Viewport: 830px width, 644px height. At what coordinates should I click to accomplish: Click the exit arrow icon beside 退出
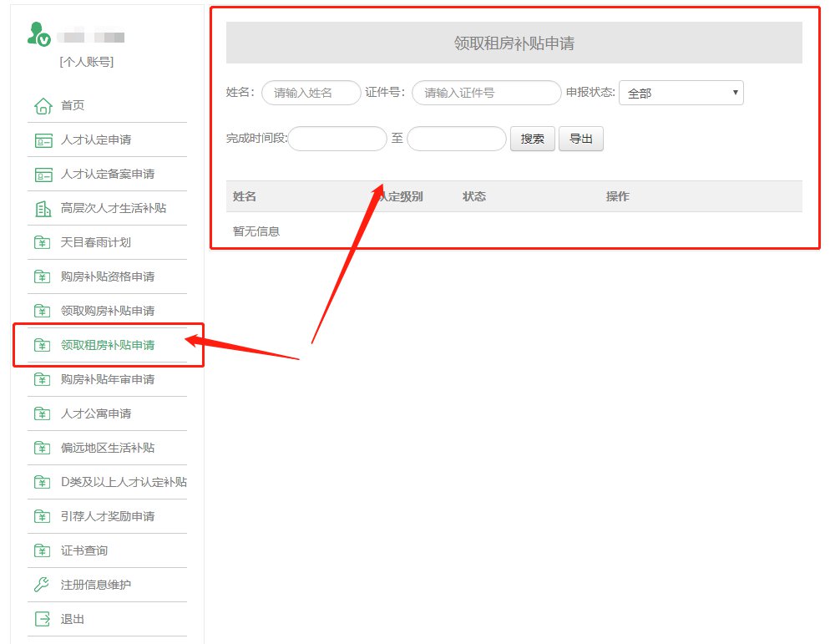(43, 619)
